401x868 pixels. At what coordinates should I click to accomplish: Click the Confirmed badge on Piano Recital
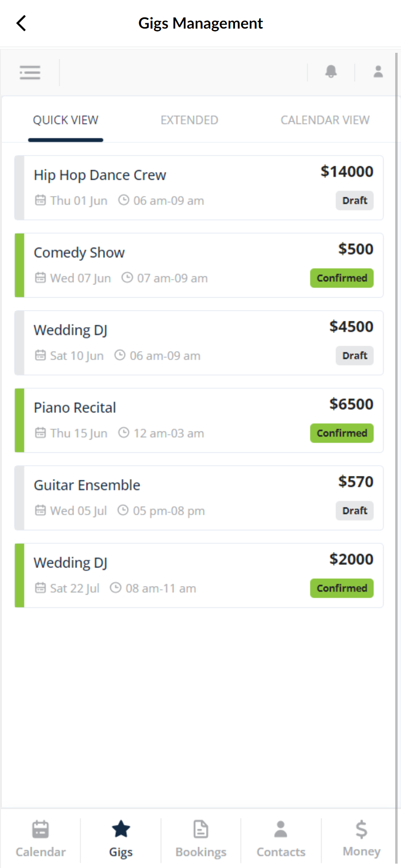coord(342,433)
